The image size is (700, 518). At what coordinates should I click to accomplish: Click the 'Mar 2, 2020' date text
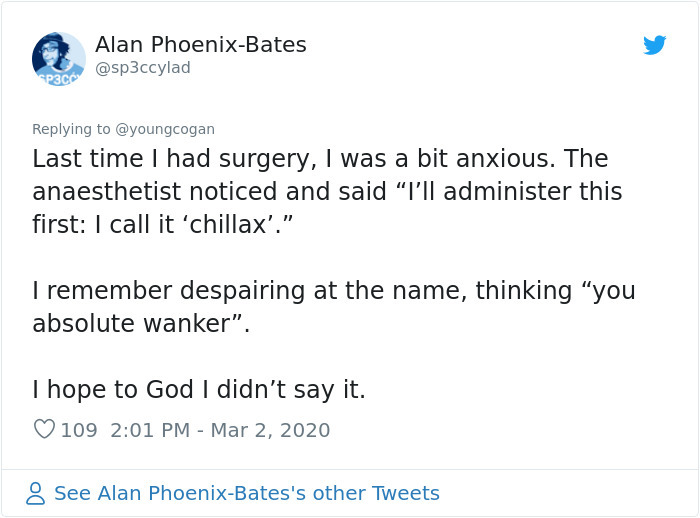coord(270,430)
